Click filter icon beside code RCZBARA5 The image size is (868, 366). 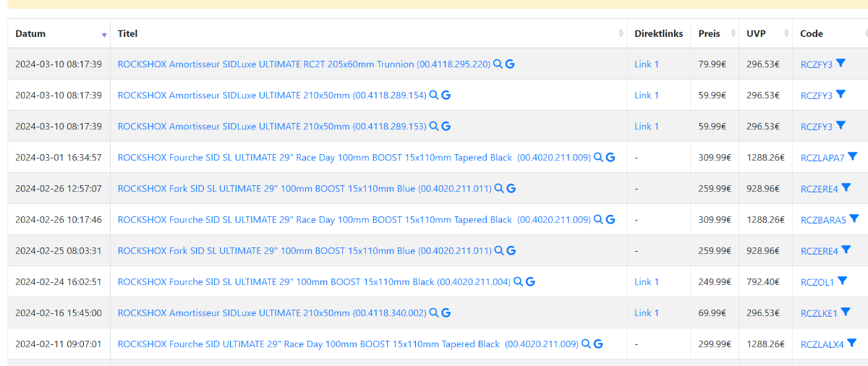[x=854, y=218]
